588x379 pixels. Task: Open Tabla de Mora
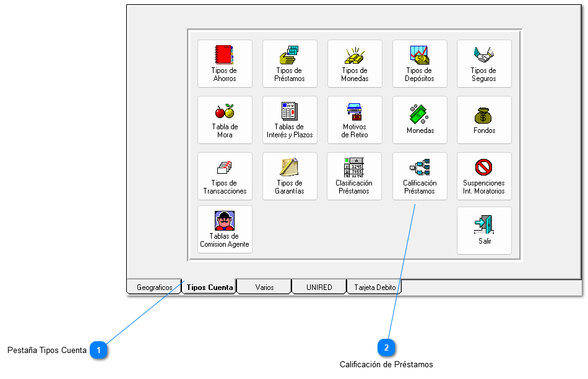[225, 120]
